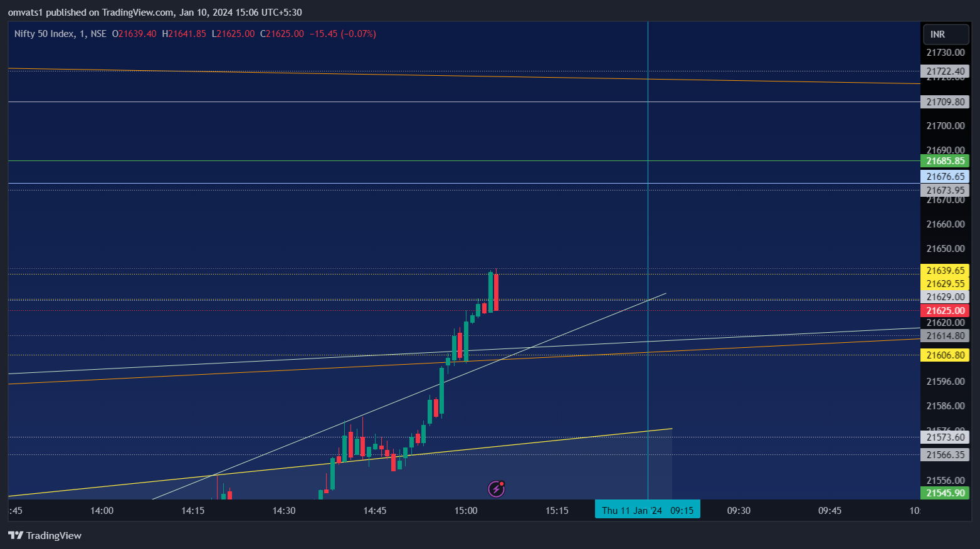Click the -15.45 (-0.07%) change value
Image resolution: width=980 pixels, height=549 pixels.
coord(343,34)
